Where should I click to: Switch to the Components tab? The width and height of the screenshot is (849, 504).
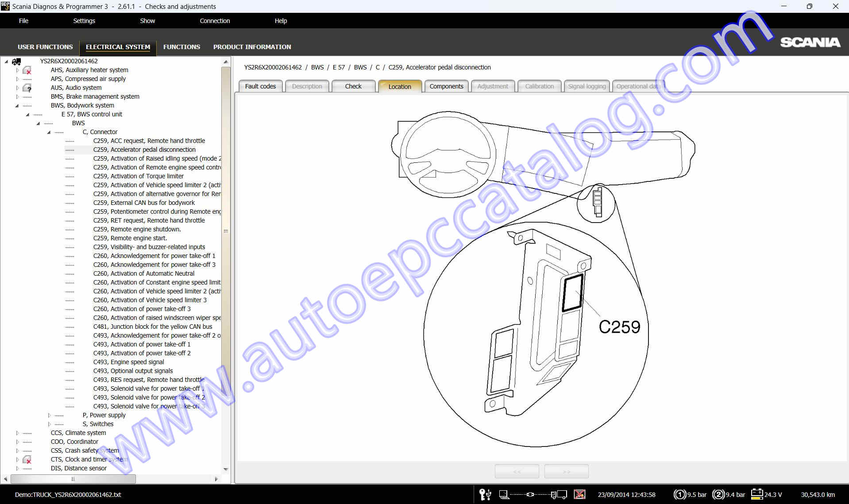click(446, 86)
